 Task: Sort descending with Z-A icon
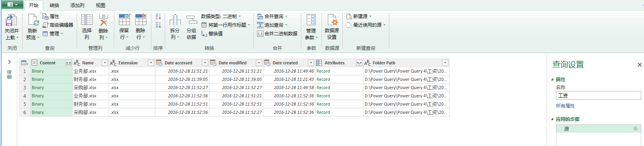[x=158, y=25]
